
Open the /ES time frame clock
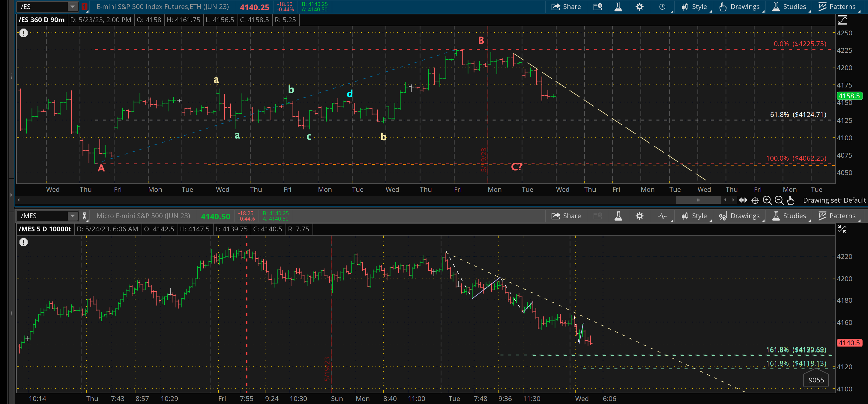tap(662, 7)
